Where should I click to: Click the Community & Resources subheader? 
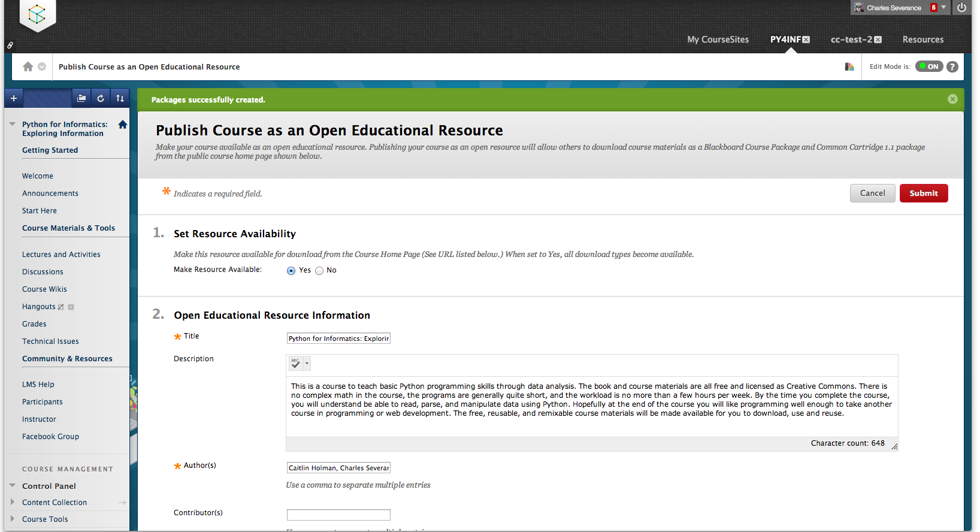pos(67,359)
